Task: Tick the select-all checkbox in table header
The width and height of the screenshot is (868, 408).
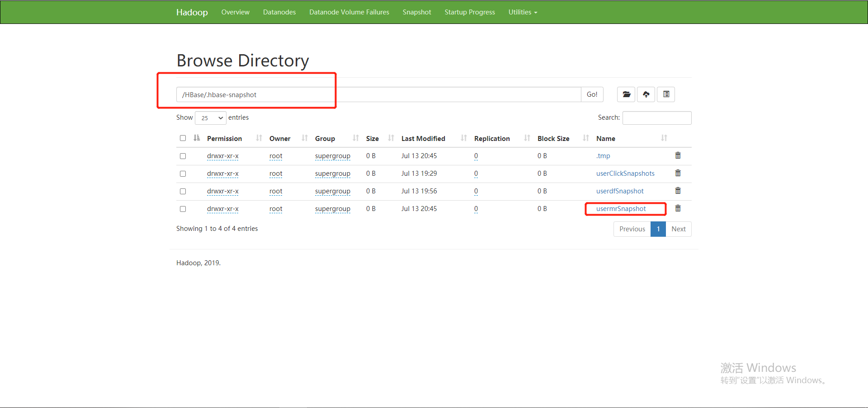Action: click(183, 138)
